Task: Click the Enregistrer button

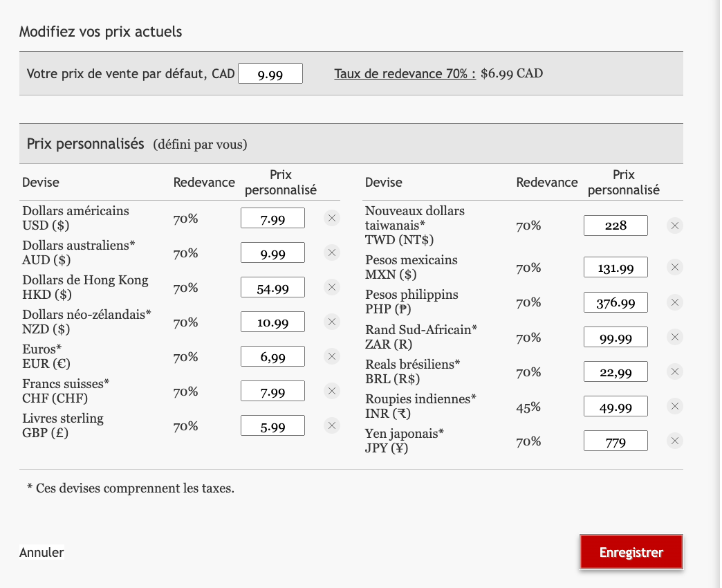Action: (630, 551)
